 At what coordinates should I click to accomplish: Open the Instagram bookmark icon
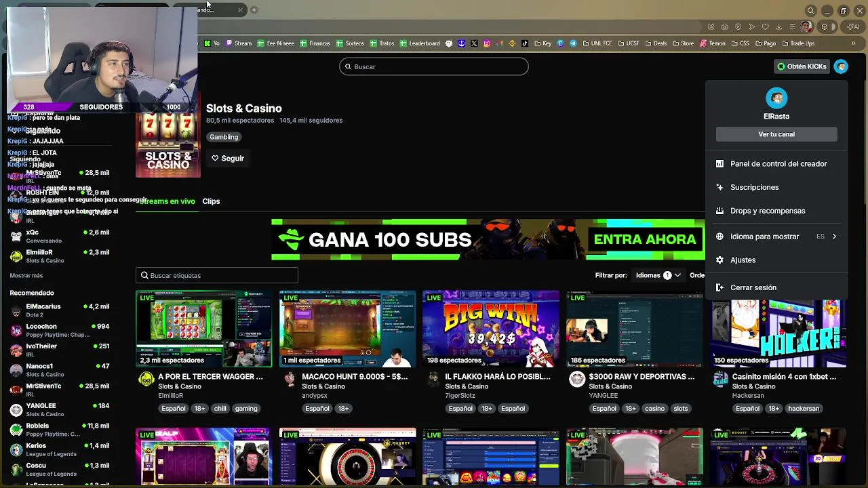[x=487, y=43]
